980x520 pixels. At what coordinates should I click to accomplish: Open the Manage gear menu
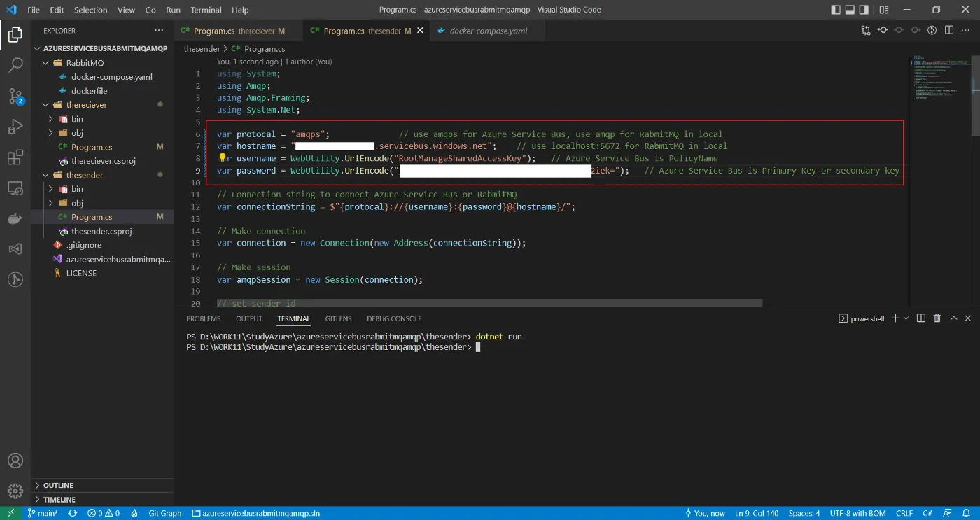[15, 491]
